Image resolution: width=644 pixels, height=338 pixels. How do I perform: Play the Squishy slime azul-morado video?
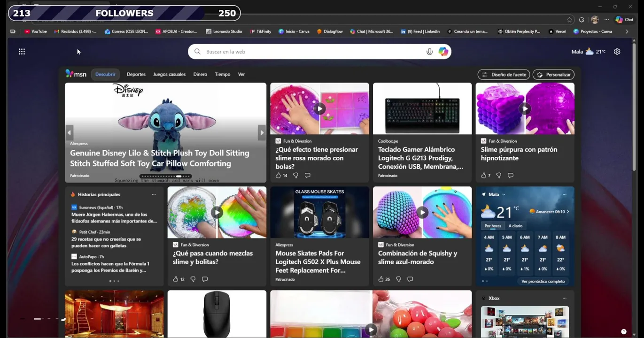click(x=422, y=212)
